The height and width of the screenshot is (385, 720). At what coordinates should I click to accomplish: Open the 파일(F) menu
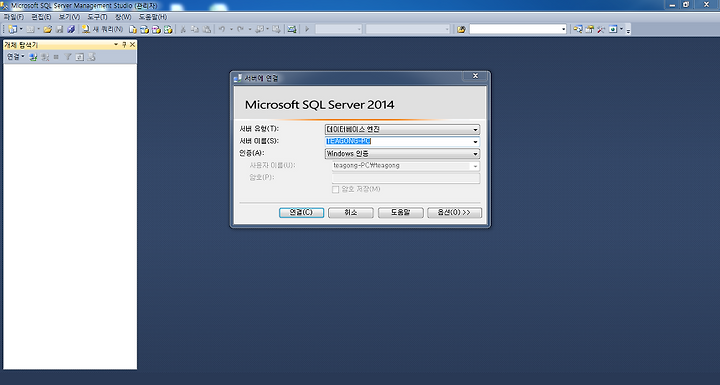(x=14, y=17)
